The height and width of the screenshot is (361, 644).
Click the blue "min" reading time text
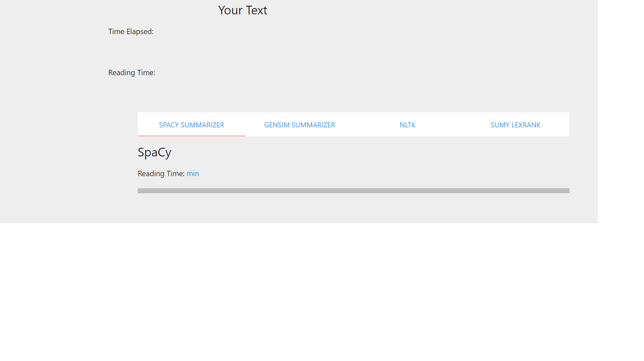coord(193,173)
